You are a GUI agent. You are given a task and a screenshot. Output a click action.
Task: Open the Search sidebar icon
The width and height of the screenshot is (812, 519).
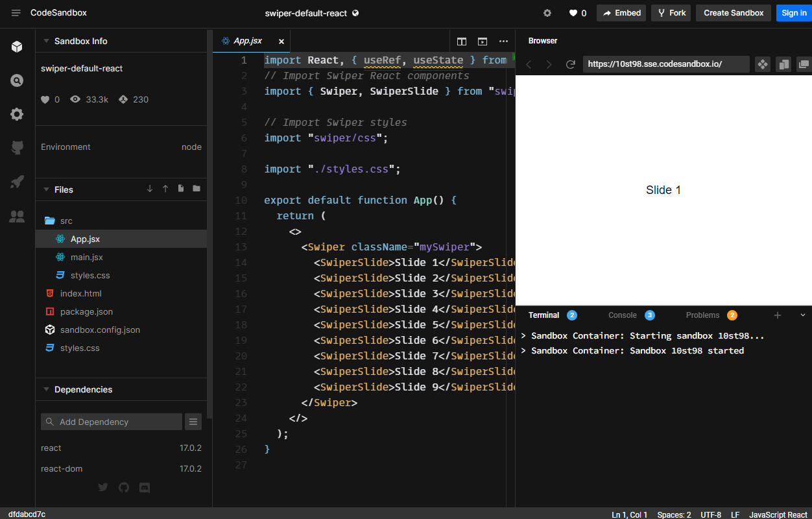tap(17, 80)
